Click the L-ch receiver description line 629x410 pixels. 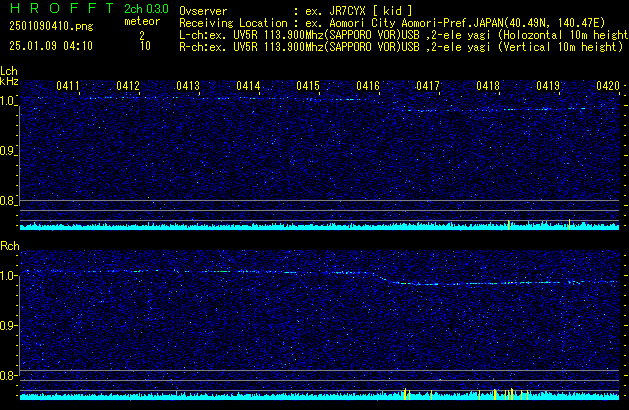pyautogui.click(x=404, y=35)
